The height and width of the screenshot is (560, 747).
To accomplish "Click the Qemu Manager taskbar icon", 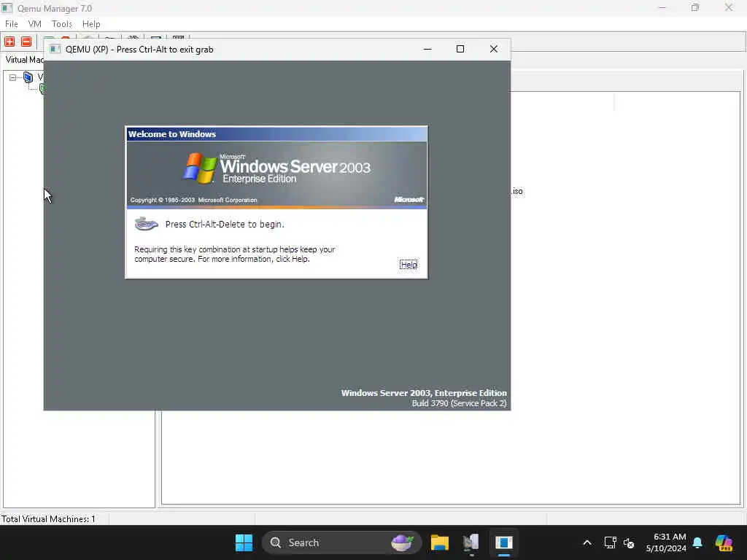I will click(503, 542).
